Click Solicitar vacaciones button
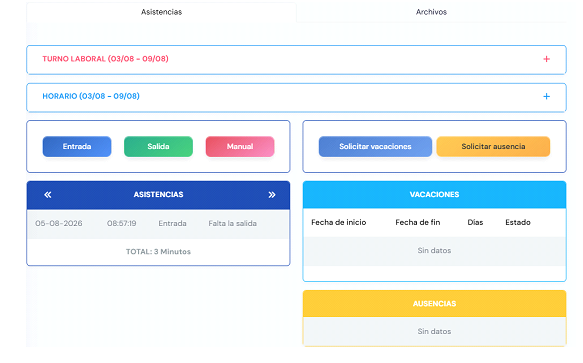 click(x=375, y=147)
